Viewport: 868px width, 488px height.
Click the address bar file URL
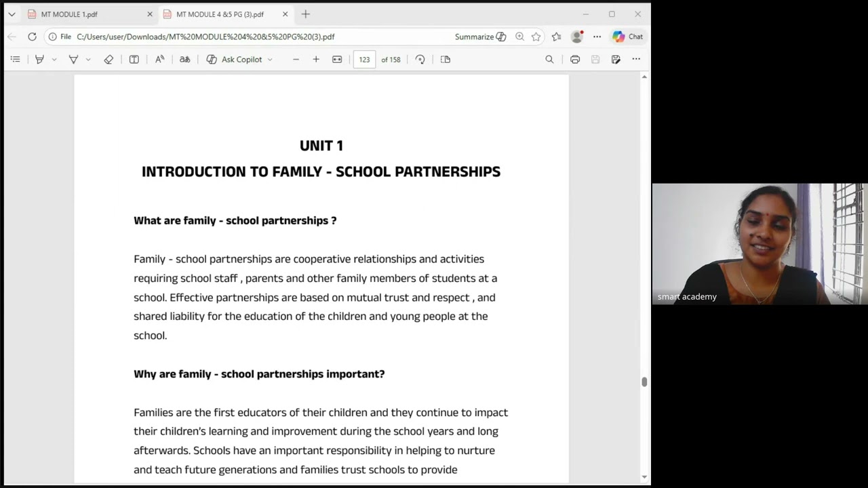tap(205, 37)
